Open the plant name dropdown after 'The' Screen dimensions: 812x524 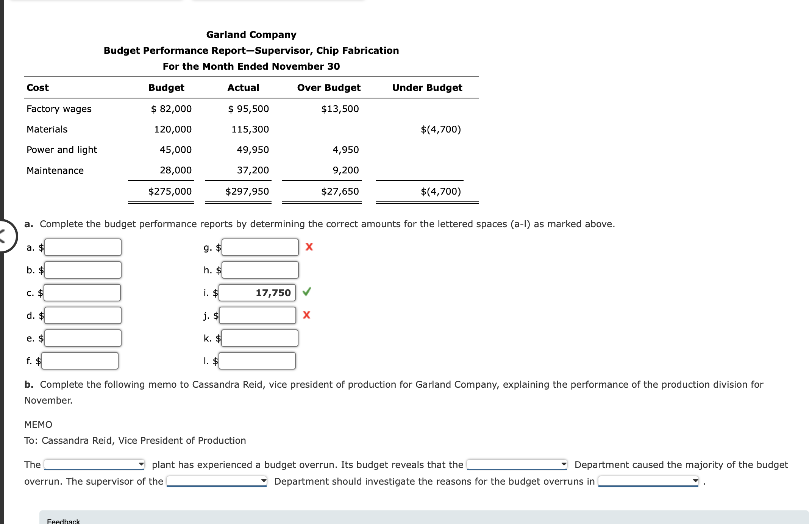click(94, 464)
